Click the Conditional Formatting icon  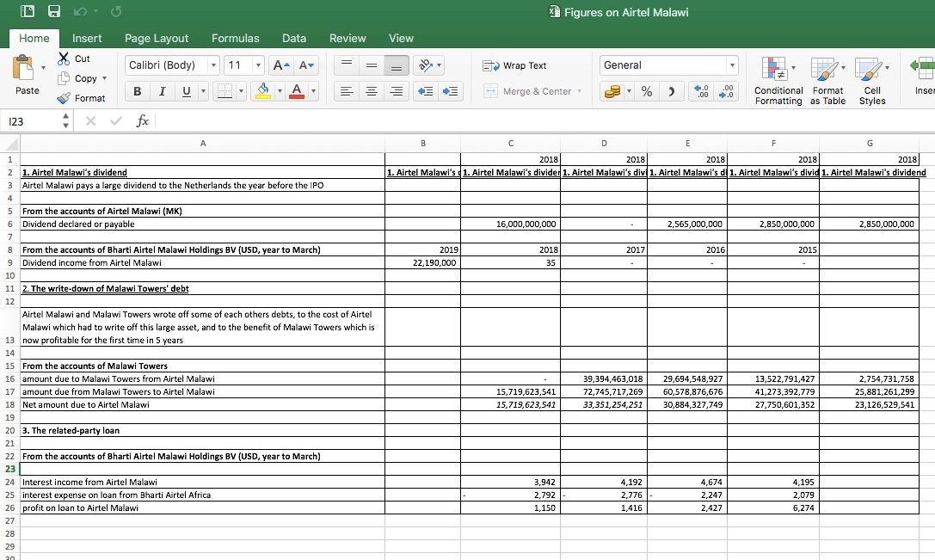[775, 69]
